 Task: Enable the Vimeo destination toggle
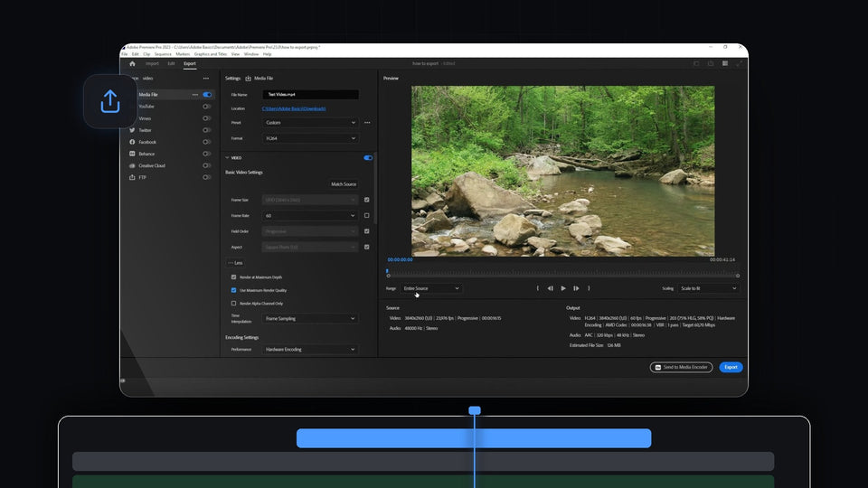(207, 118)
